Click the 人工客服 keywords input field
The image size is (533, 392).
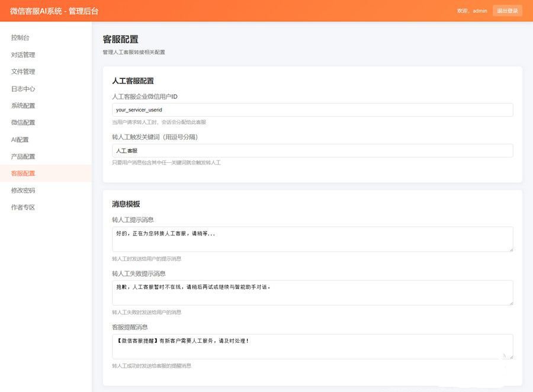click(x=312, y=150)
